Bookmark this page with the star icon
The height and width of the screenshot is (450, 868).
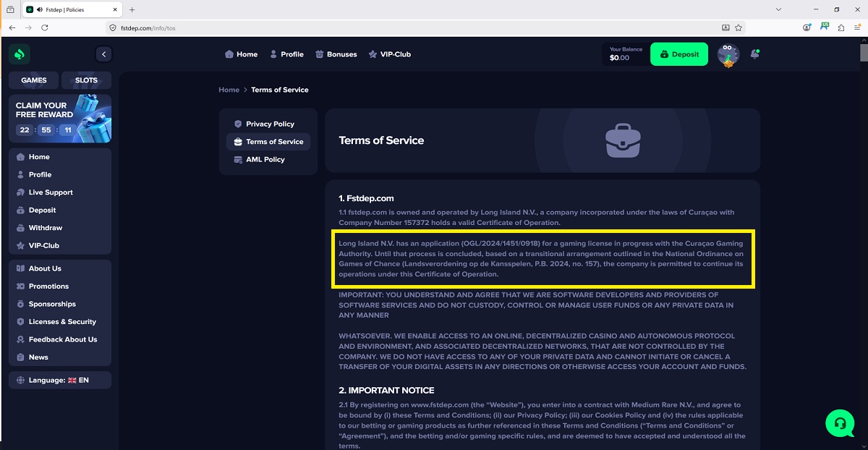click(x=739, y=27)
